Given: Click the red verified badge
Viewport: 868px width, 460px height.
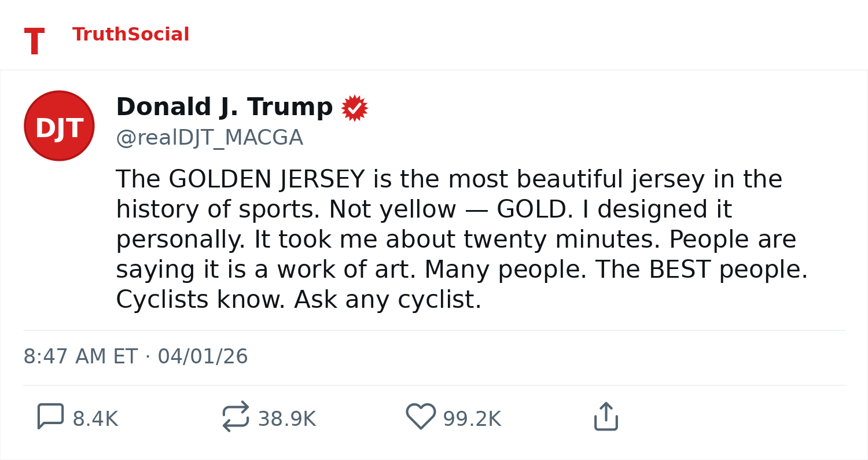Looking at the screenshot, I should coord(355,108).
